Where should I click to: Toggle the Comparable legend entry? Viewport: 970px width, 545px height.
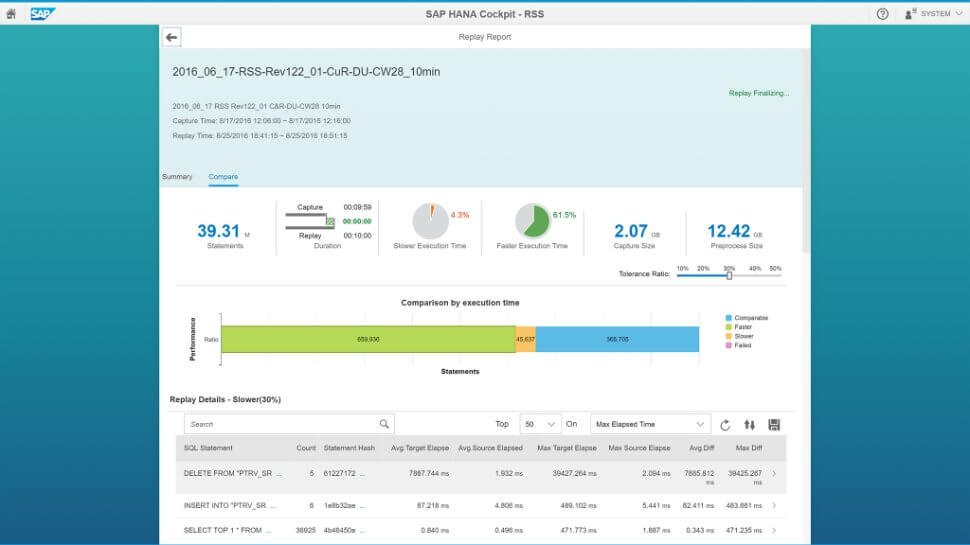pos(747,318)
